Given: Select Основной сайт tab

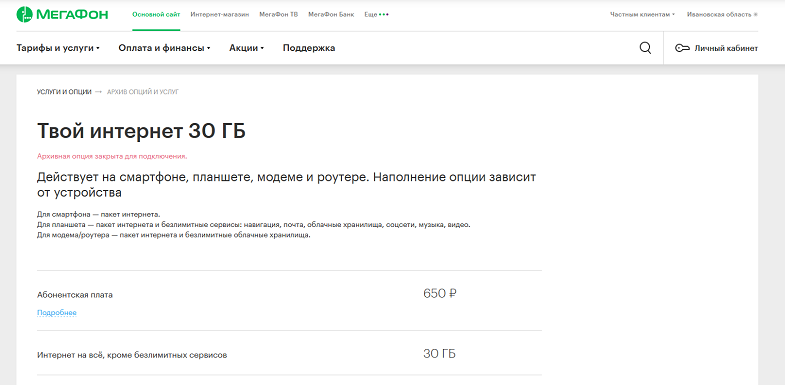Looking at the screenshot, I should click(x=156, y=15).
